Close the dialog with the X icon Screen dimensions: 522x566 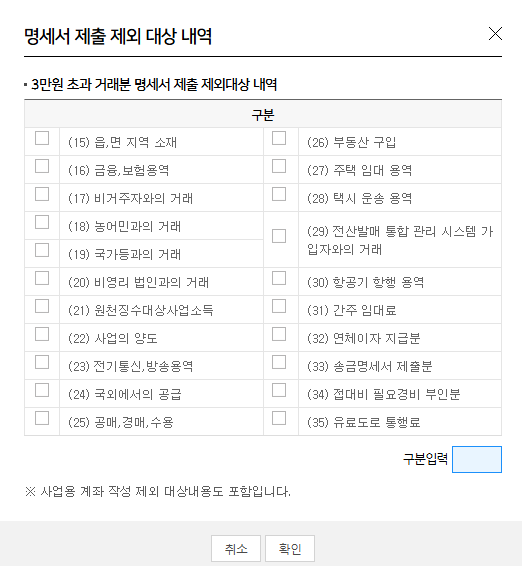click(495, 34)
